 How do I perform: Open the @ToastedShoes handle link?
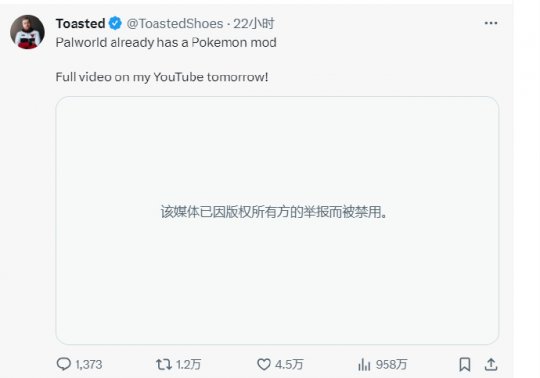coord(175,23)
